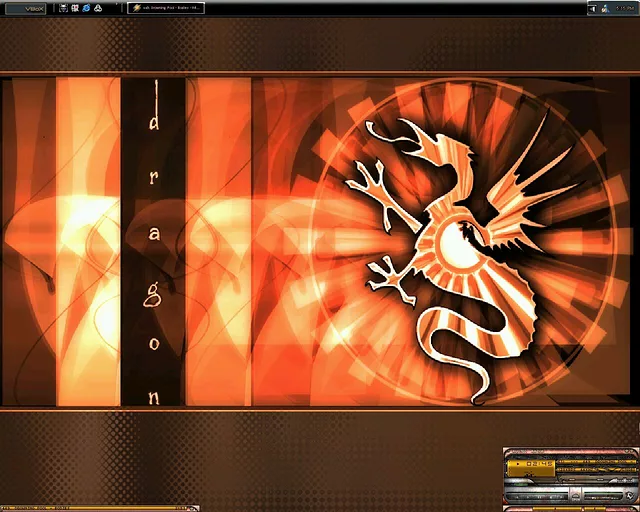Click the Open file eject button
Viewport: 640px width, 512px height.
(575, 497)
